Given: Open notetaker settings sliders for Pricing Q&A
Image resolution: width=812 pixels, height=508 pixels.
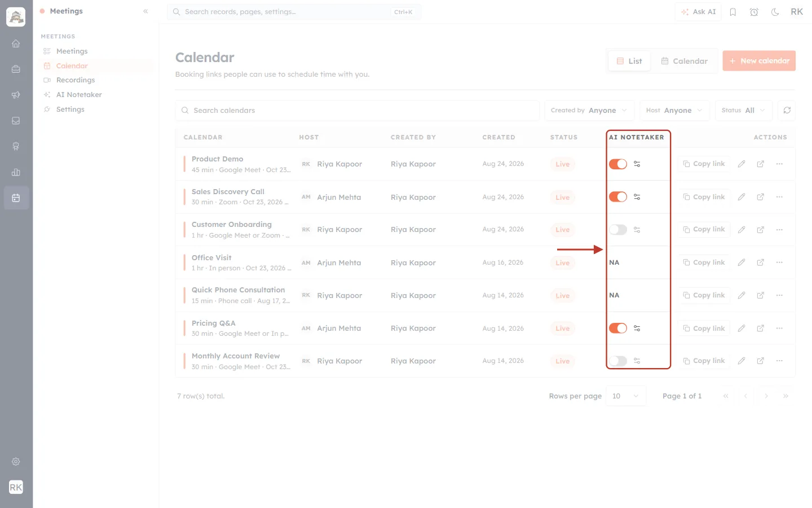Looking at the screenshot, I should pyautogui.click(x=637, y=329).
